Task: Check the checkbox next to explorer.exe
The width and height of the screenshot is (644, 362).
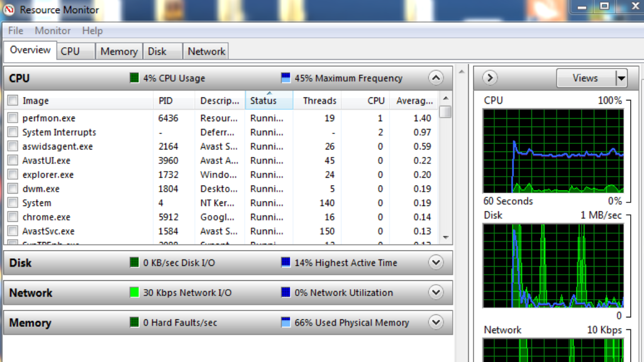Action: tap(11, 174)
